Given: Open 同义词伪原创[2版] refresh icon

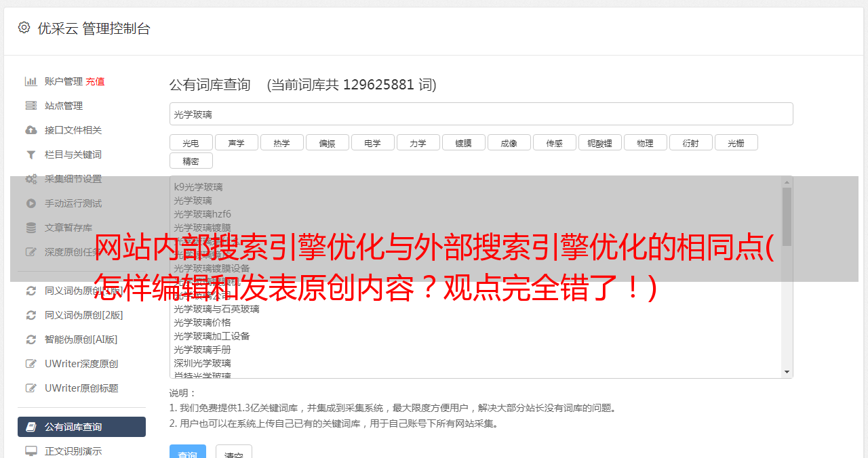Looking at the screenshot, I should click(x=31, y=315).
